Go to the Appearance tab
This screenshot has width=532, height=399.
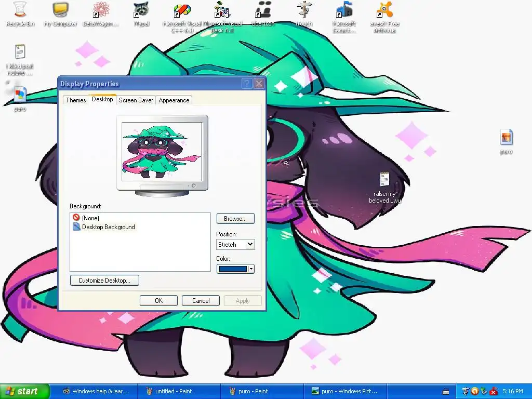174,100
